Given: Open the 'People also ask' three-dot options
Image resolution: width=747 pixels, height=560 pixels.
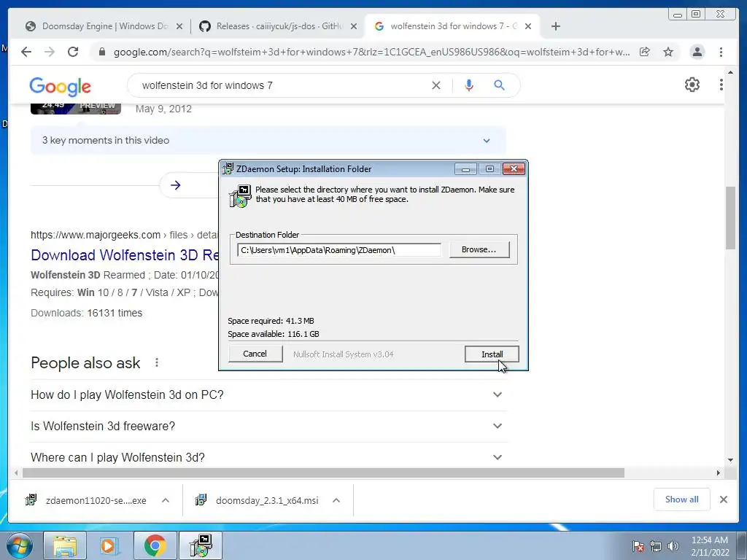Looking at the screenshot, I should click(156, 363).
